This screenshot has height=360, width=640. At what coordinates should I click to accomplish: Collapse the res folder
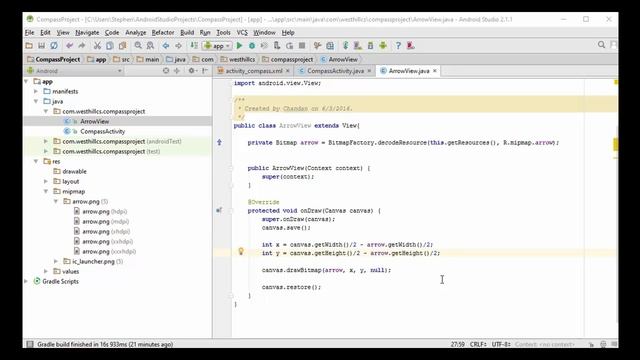pos(36,161)
